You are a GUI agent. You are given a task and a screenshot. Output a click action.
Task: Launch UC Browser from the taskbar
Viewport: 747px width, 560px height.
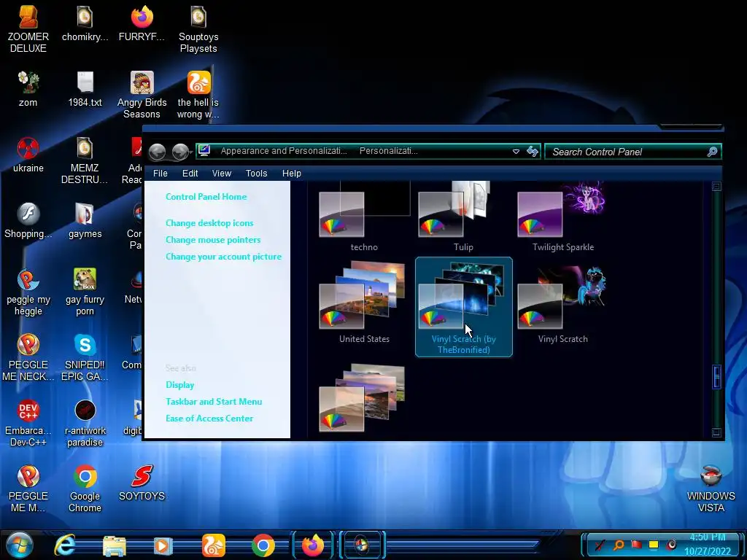pyautogui.click(x=213, y=545)
